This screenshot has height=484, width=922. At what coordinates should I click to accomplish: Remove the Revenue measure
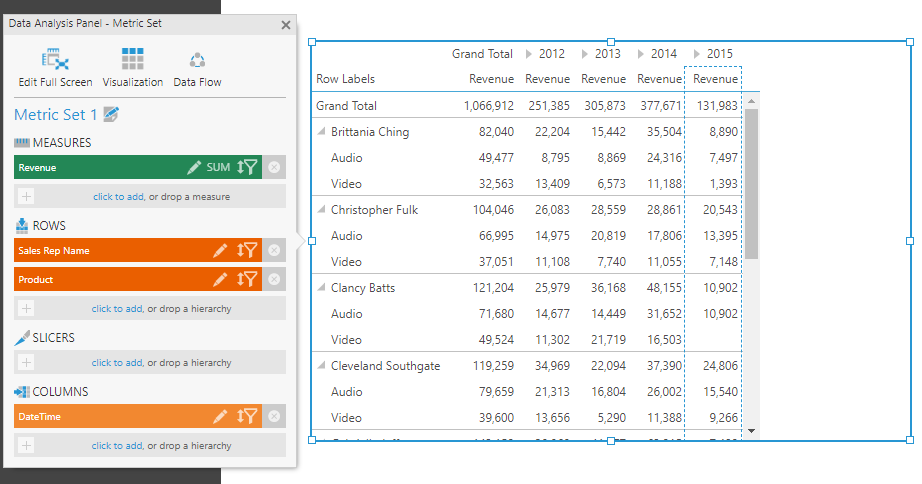(274, 168)
